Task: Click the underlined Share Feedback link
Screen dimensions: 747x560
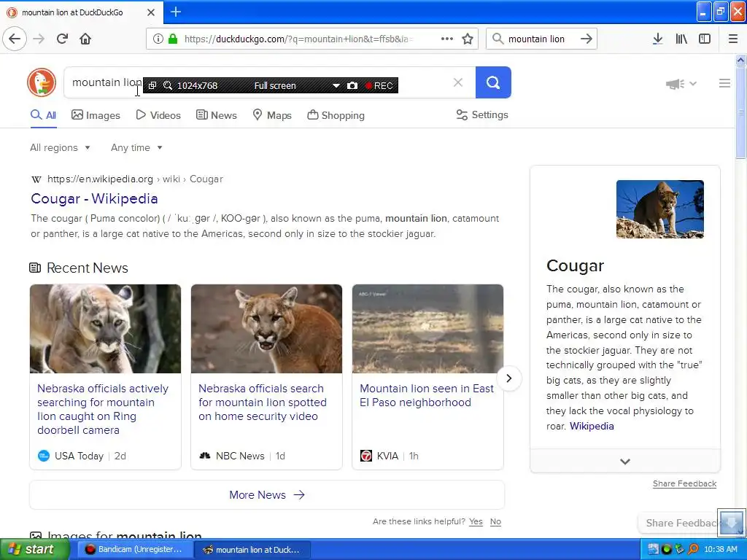Action: coord(684,484)
